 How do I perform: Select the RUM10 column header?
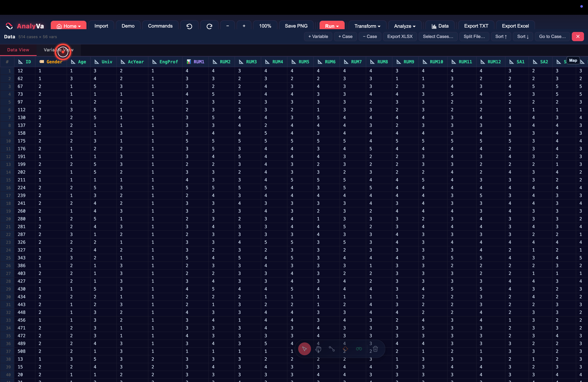pyautogui.click(x=433, y=62)
